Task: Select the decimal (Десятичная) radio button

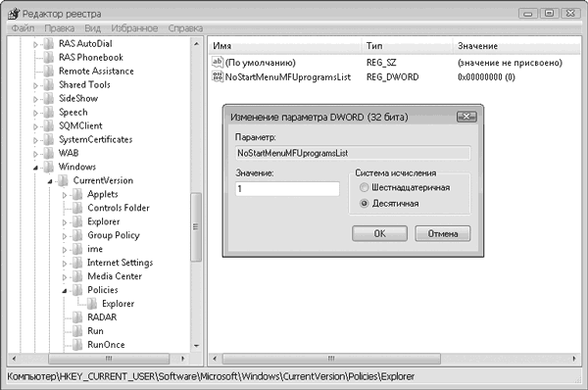Action: [364, 203]
